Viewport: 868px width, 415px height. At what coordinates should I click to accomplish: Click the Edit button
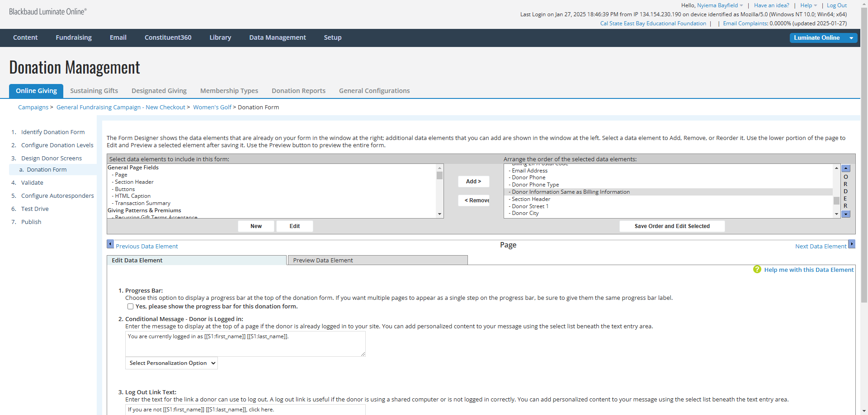point(295,226)
